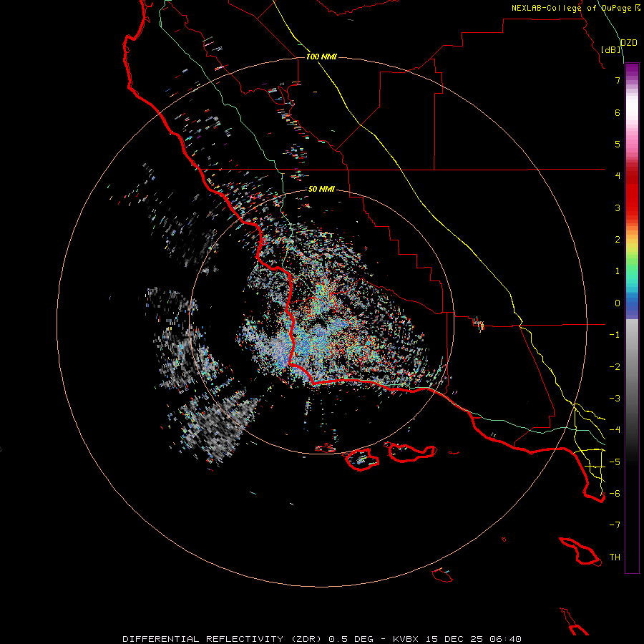Click the [dB] units label
644x644 pixels.
point(611,49)
